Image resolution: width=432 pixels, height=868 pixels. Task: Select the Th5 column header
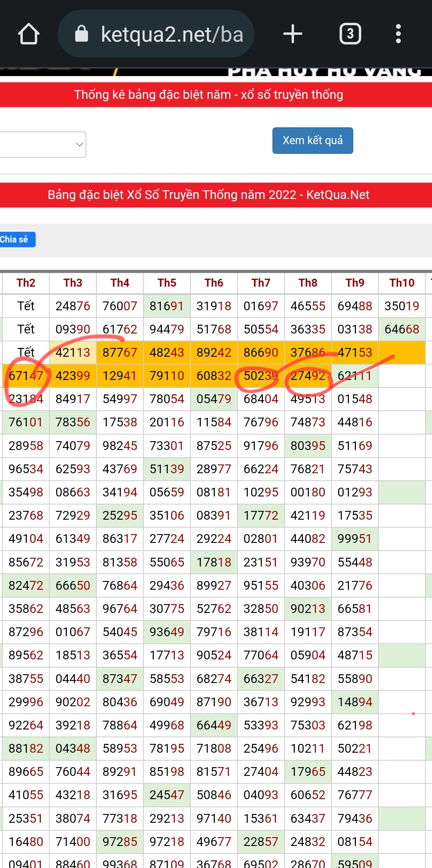tap(167, 283)
